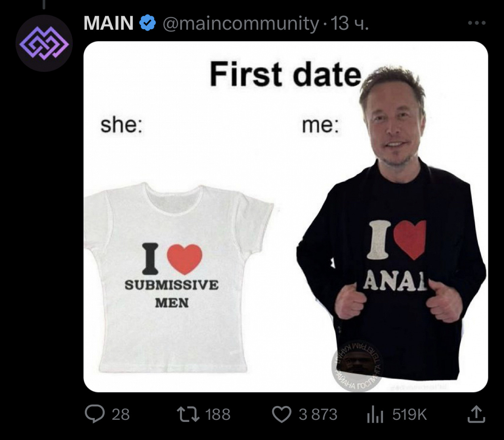Click the reply speech bubble icon

click(94, 414)
